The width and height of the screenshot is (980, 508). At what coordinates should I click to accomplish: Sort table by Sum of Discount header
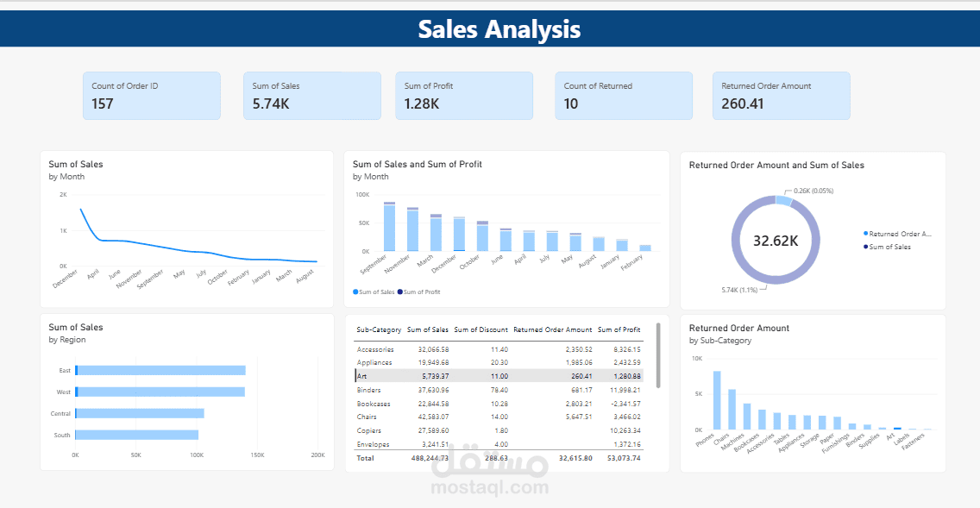(x=481, y=329)
